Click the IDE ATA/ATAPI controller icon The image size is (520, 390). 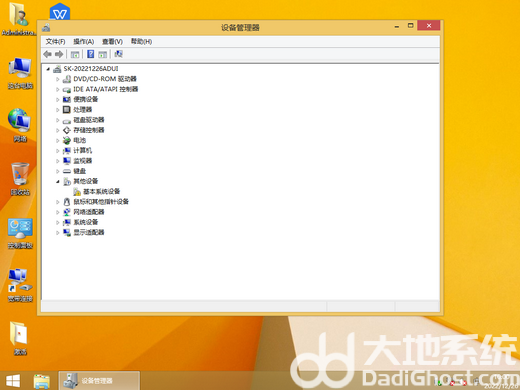click(67, 90)
